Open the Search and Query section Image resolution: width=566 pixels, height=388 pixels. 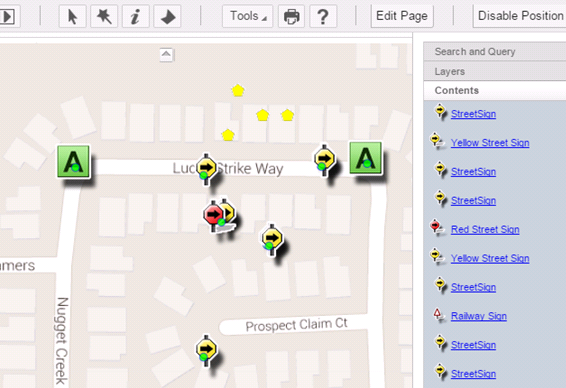pyautogui.click(x=495, y=52)
